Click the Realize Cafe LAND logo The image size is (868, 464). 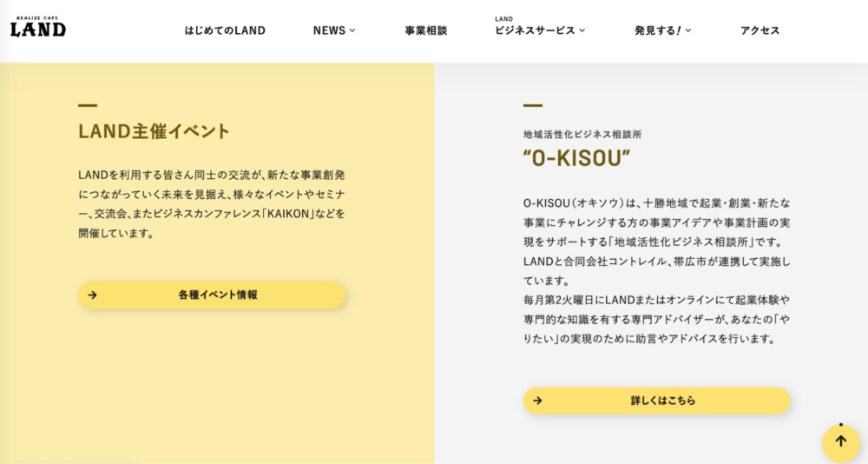pos(38,27)
